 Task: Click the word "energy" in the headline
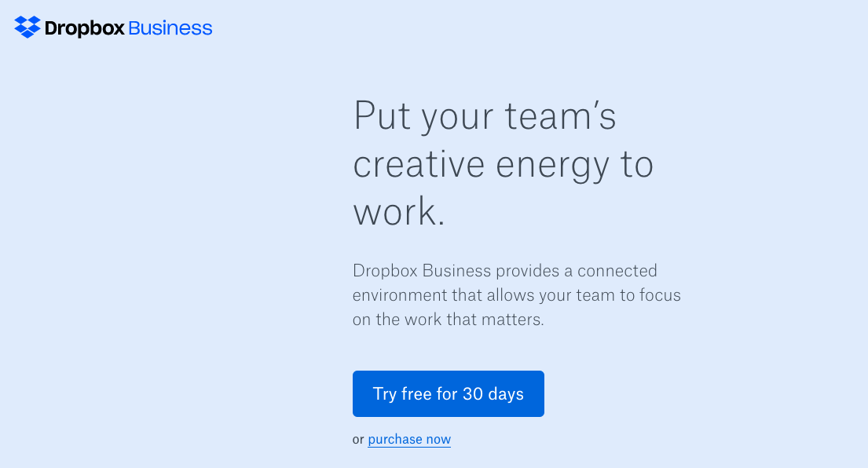point(552,166)
